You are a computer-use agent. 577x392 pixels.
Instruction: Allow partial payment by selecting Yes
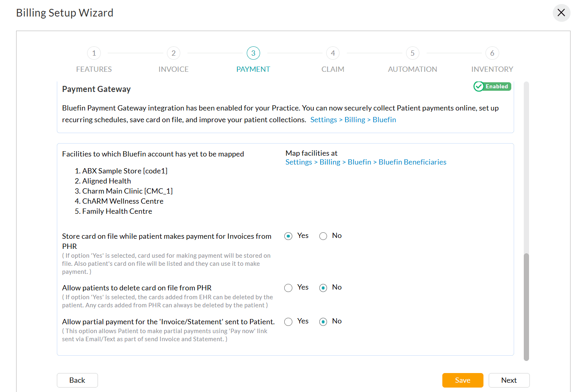click(x=288, y=321)
